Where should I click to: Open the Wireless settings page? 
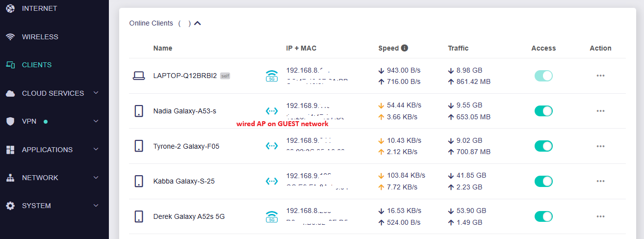(x=40, y=37)
